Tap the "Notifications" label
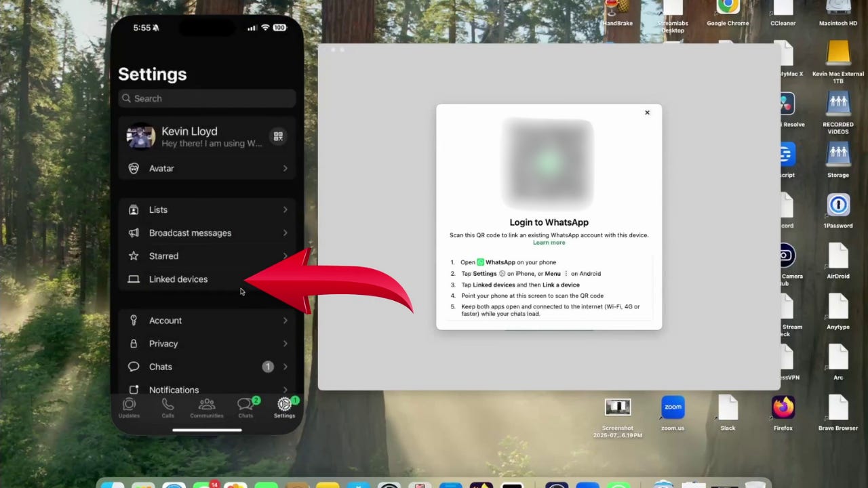Screen dimensions: 868x488 174,390
